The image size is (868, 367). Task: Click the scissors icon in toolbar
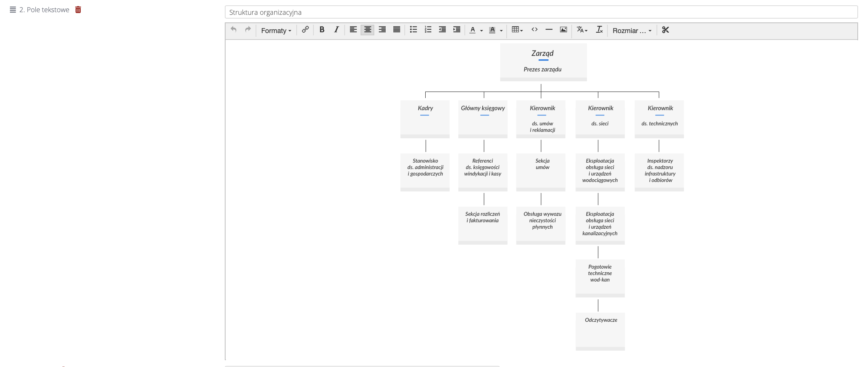click(665, 30)
